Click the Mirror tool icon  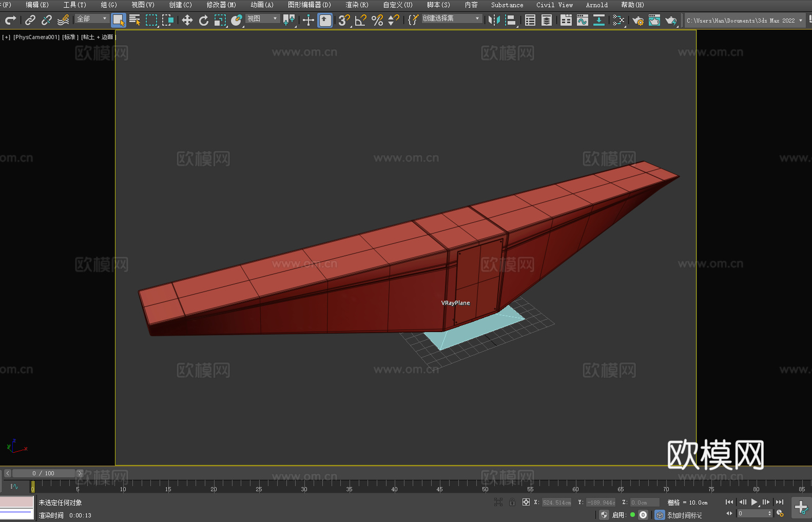[x=494, y=20]
